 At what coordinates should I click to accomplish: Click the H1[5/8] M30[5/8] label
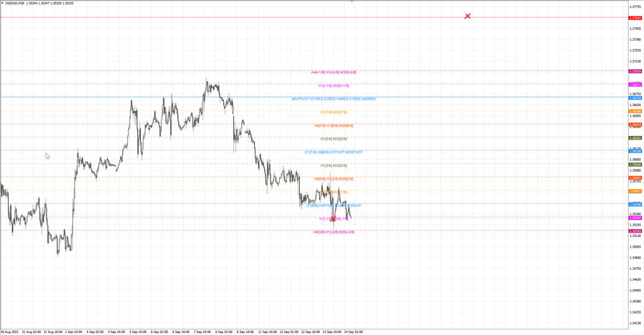click(x=333, y=139)
